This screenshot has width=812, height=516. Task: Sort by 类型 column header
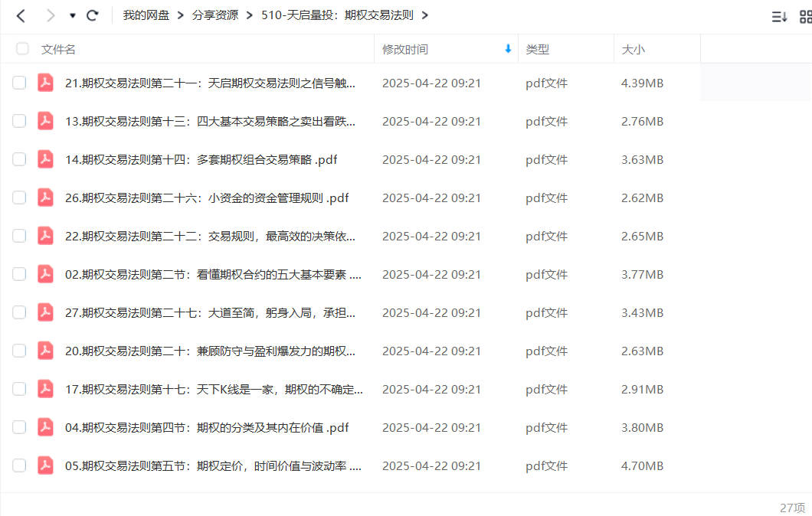pos(537,49)
